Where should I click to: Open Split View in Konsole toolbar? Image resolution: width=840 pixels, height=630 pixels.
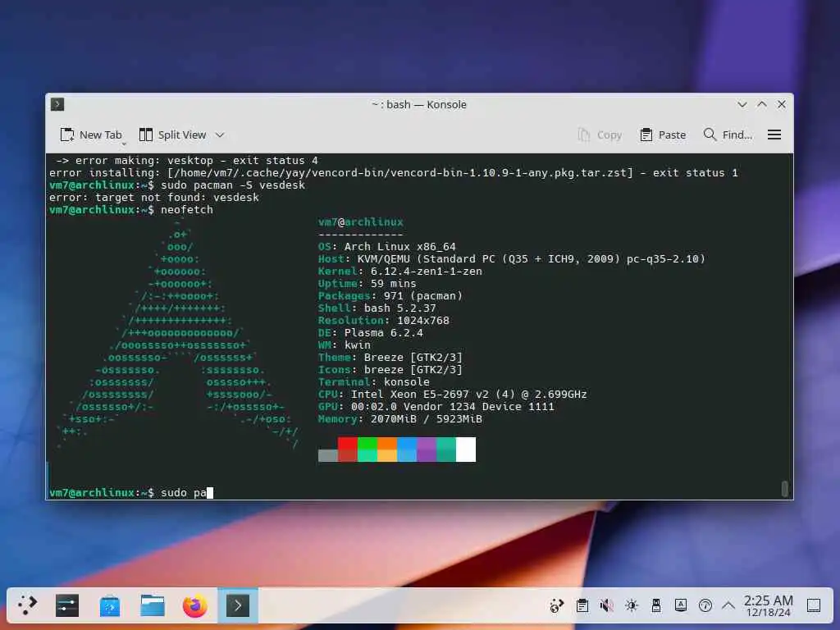tap(172, 135)
